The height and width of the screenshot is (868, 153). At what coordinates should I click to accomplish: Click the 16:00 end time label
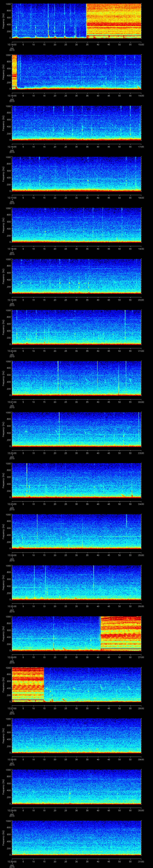pos(141,96)
